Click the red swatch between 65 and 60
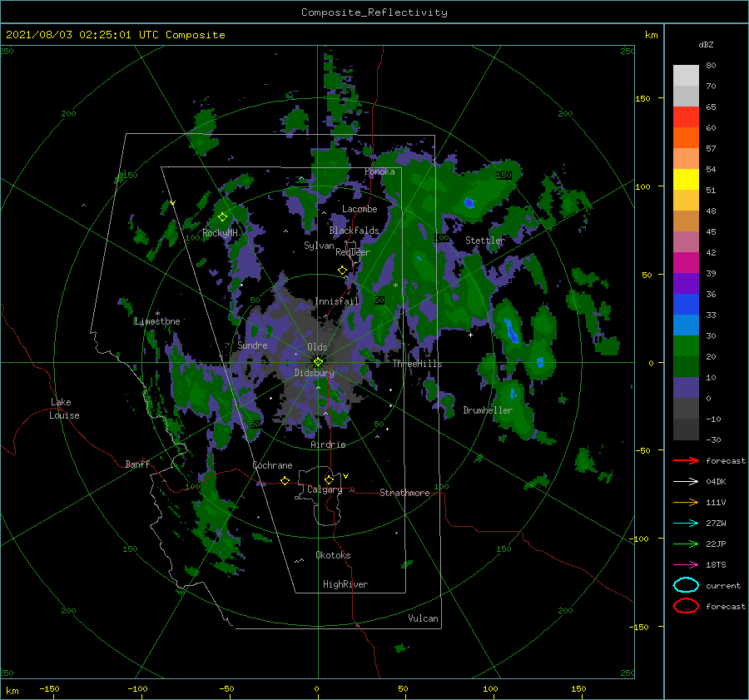The image size is (749, 700). (686, 117)
